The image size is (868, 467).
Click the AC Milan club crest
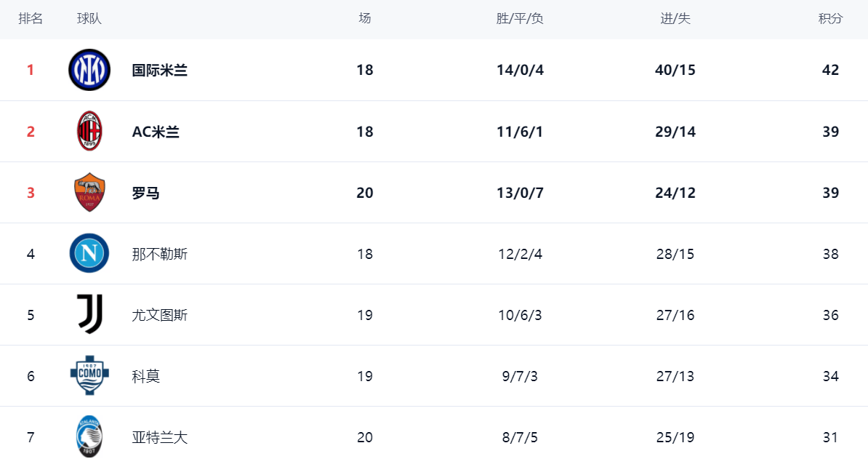pos(89,132)
